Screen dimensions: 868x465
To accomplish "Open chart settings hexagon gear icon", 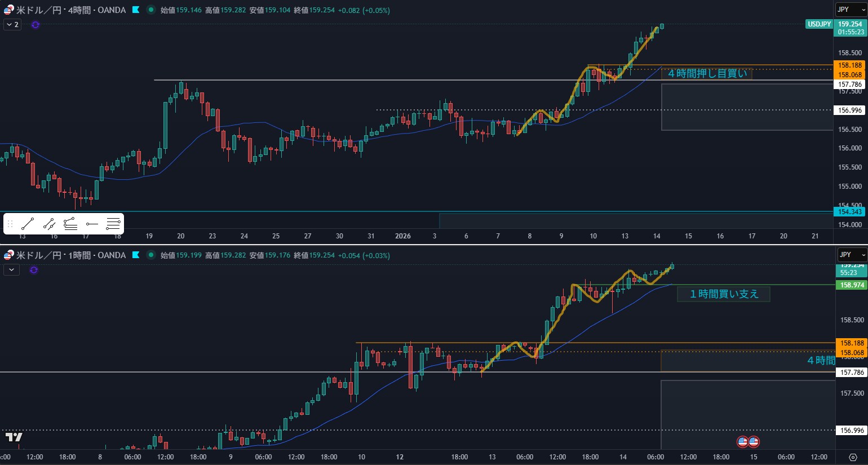I will click(x=853, y=457).
